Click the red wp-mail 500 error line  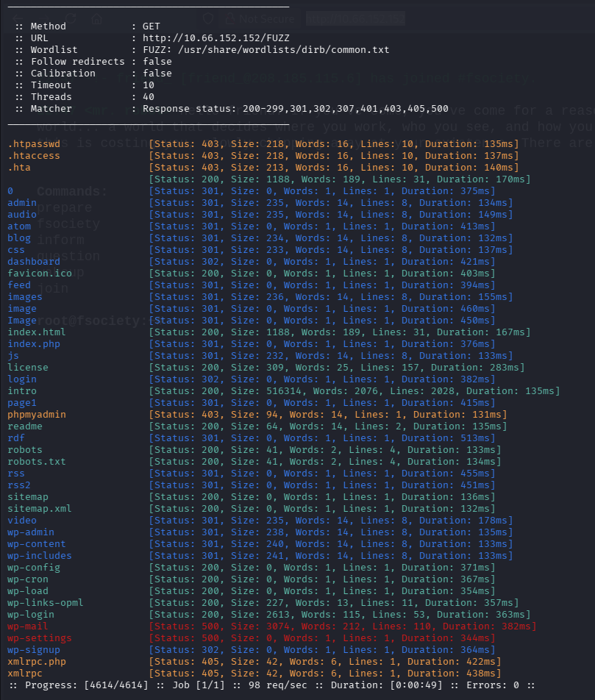click(26, 626)
